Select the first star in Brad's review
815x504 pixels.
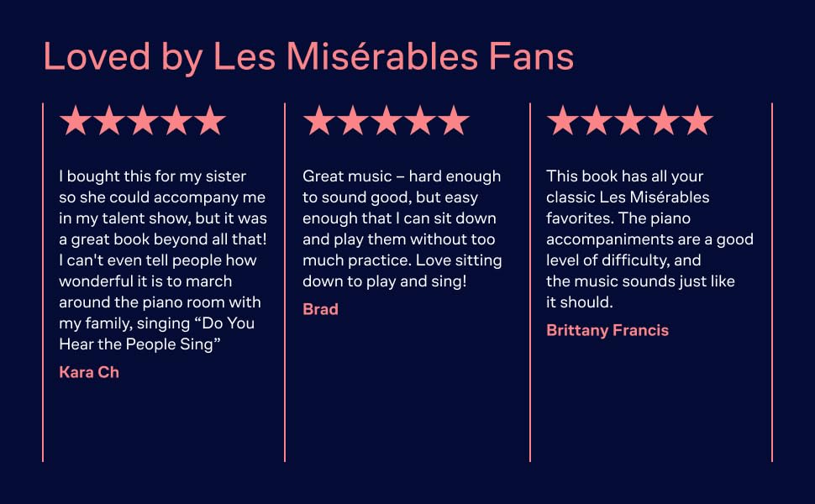[x=319, y=121]
